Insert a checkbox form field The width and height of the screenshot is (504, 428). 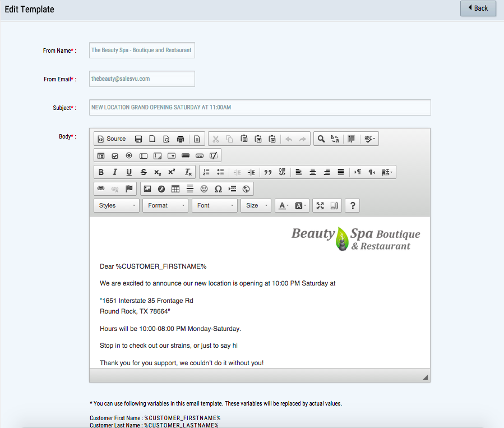115,156
